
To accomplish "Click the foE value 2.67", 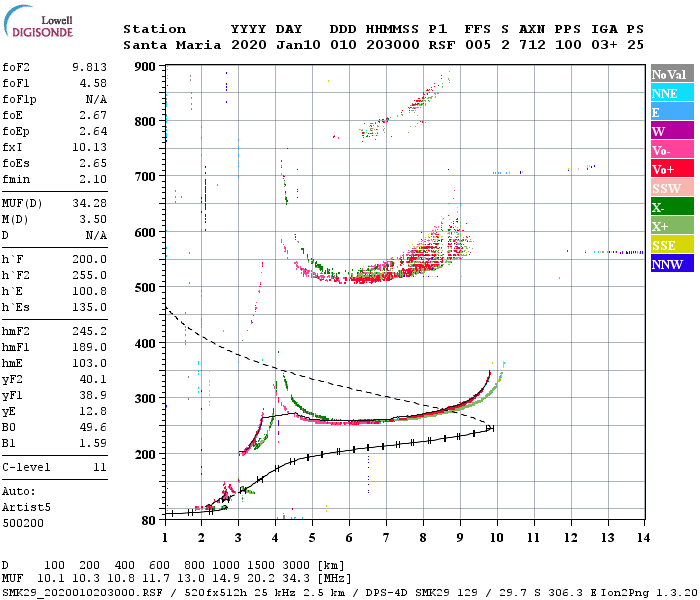I will (93, 115).
